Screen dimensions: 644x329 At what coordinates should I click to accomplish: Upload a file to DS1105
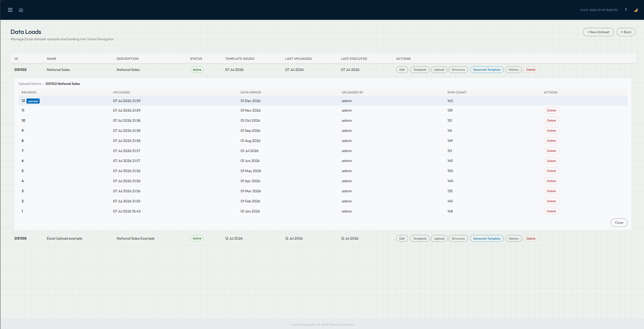pos(439,238)
